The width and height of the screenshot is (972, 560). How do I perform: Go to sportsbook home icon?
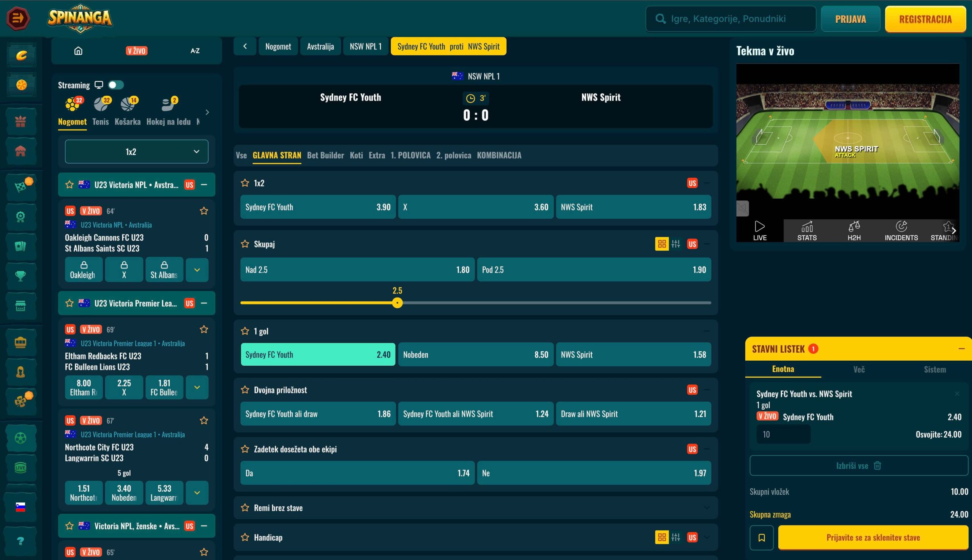78,51
